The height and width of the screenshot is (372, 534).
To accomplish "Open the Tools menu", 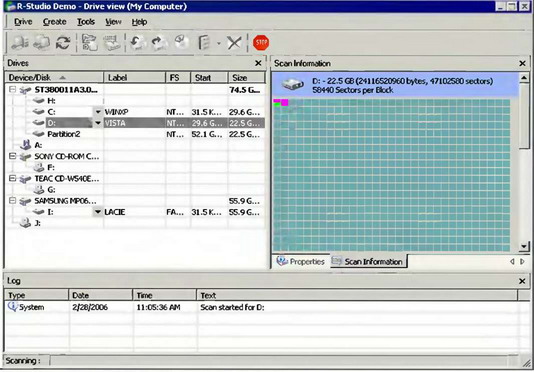I will click(x=86, y=22).
